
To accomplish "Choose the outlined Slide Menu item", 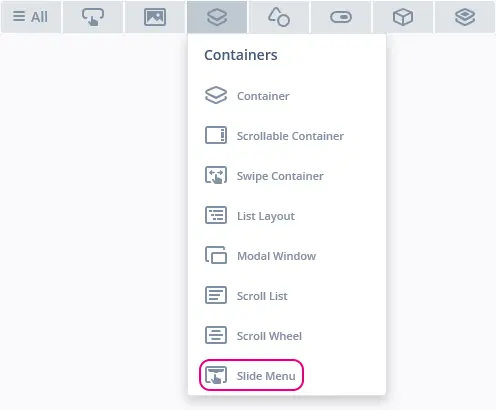I will pyautogui.click(x=251, y=375).
